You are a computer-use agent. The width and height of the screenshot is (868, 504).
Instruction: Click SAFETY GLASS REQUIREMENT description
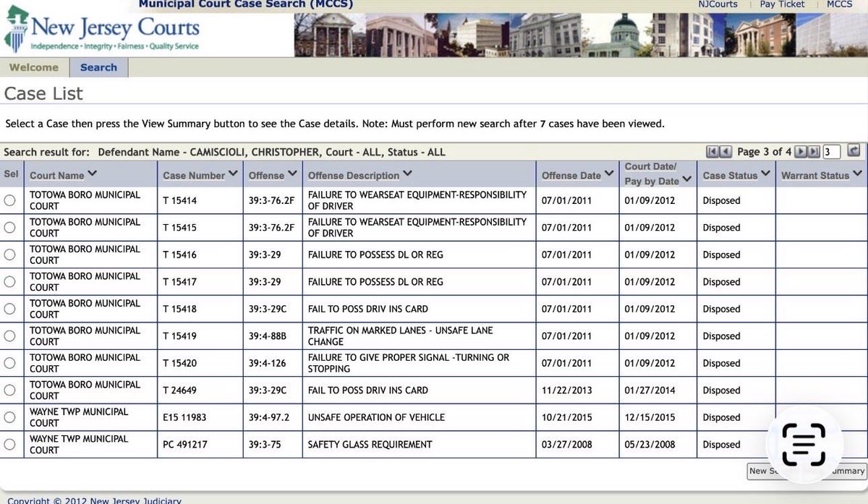[x=370, y=444]
